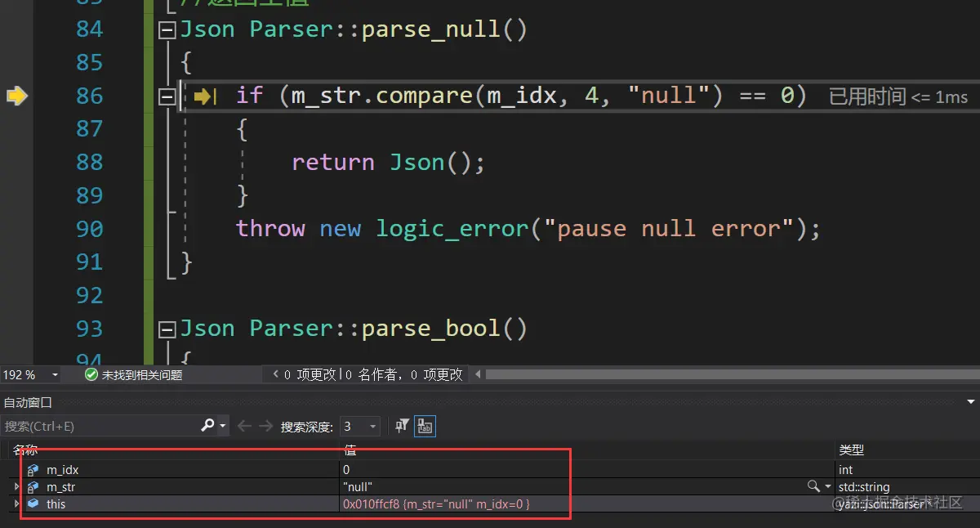
Task: Click the search back arrow in Autos window
Action: (x=243, y=426)
